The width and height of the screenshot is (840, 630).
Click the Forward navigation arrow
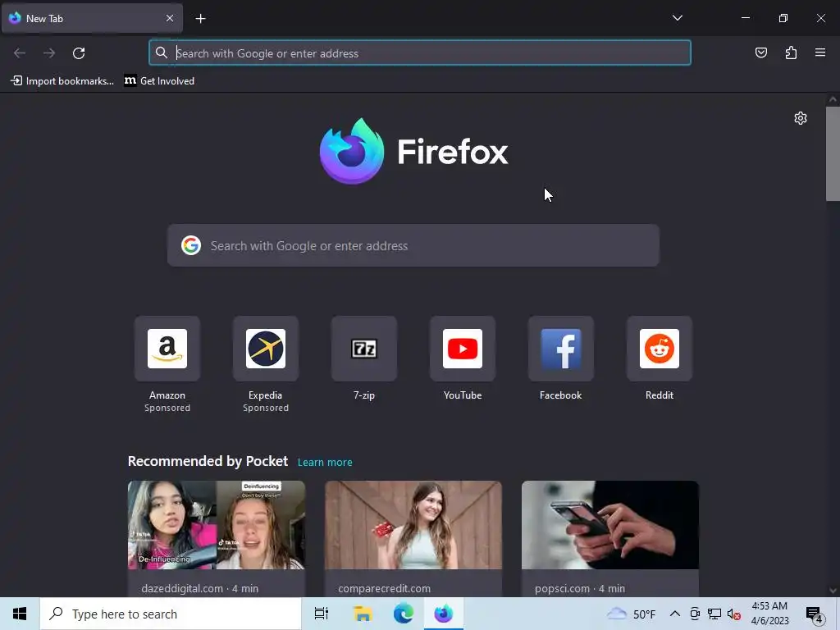(x=49, y=53)
